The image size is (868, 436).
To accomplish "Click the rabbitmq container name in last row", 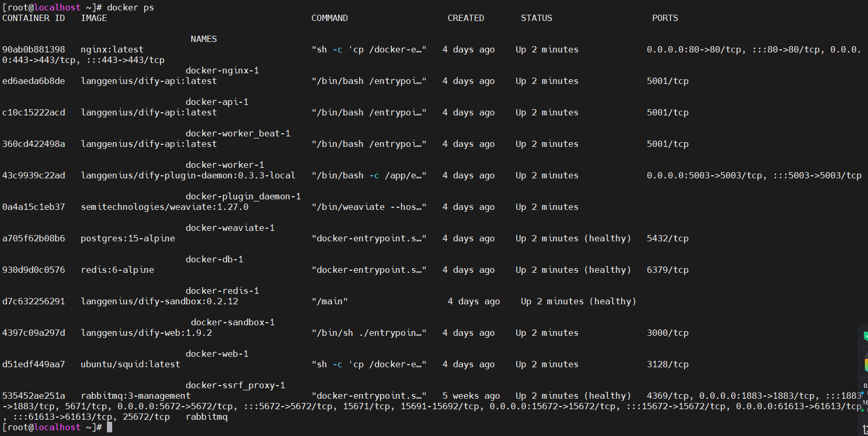I will point(207,417).
